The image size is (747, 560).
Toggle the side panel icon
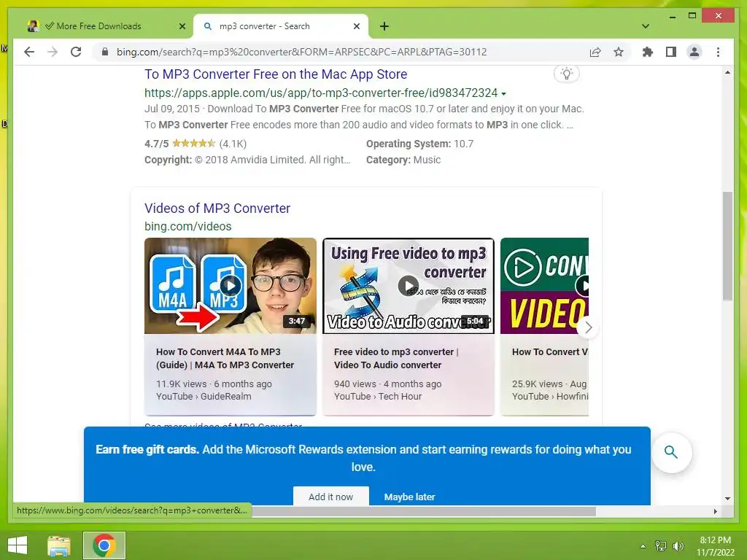(671, 52)
